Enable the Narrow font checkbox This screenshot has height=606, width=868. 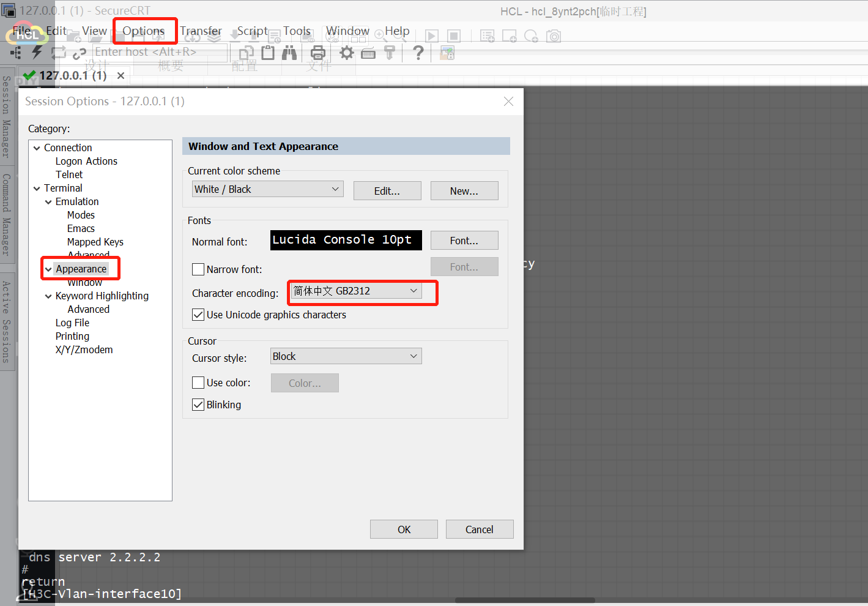[x=198, y=269]
